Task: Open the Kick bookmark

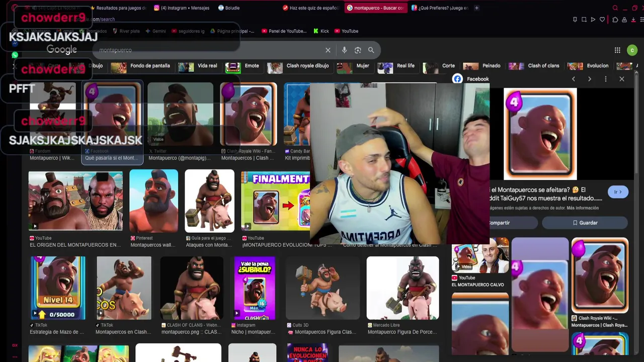Action: click(x=321, y=31)
